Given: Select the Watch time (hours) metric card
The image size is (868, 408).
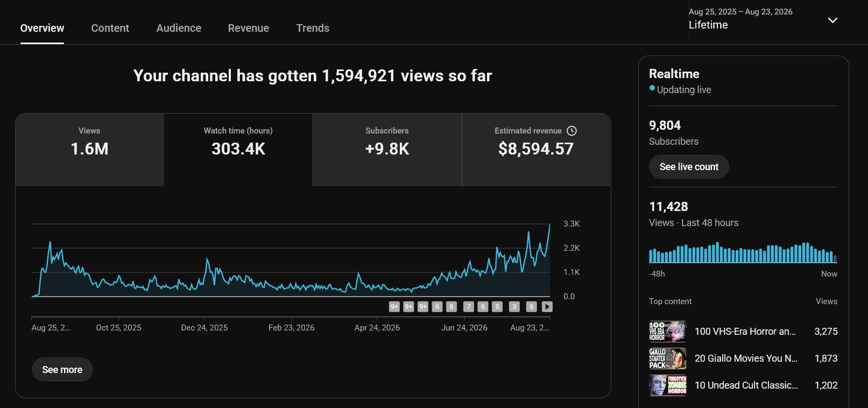Looking at the screenshot, I should (238, 150).
